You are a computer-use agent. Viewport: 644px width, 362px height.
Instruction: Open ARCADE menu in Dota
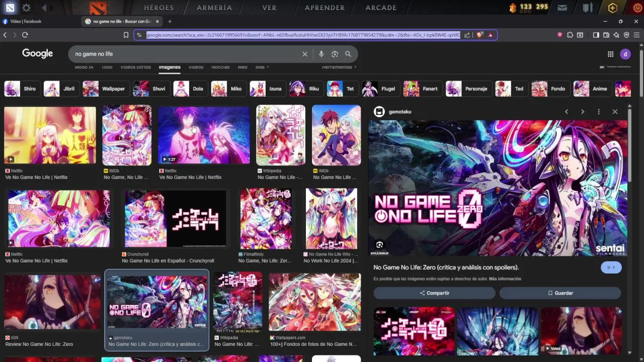(381, 8)
